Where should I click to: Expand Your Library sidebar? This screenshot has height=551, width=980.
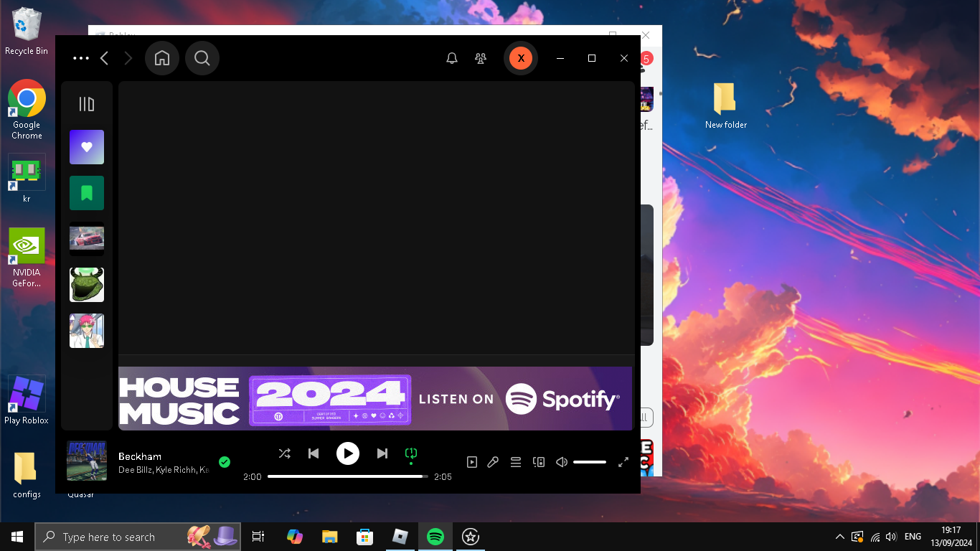coord(87,104)
